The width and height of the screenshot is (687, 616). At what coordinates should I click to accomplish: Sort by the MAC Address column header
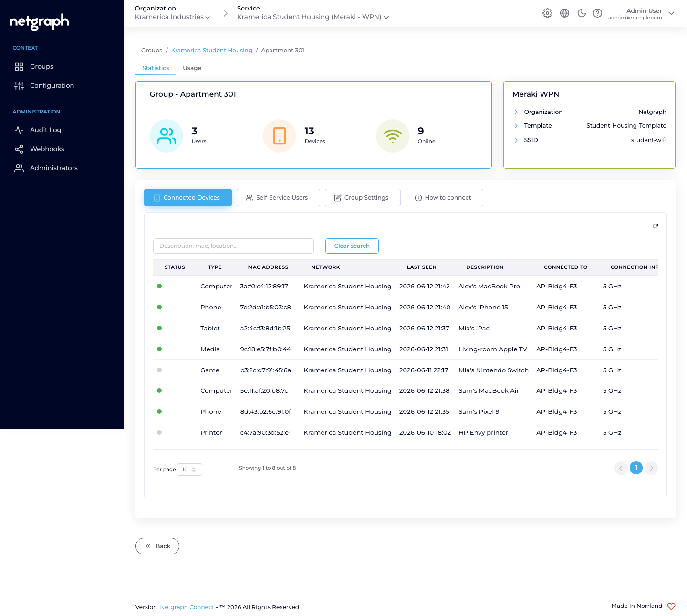(x=268, y=267)
